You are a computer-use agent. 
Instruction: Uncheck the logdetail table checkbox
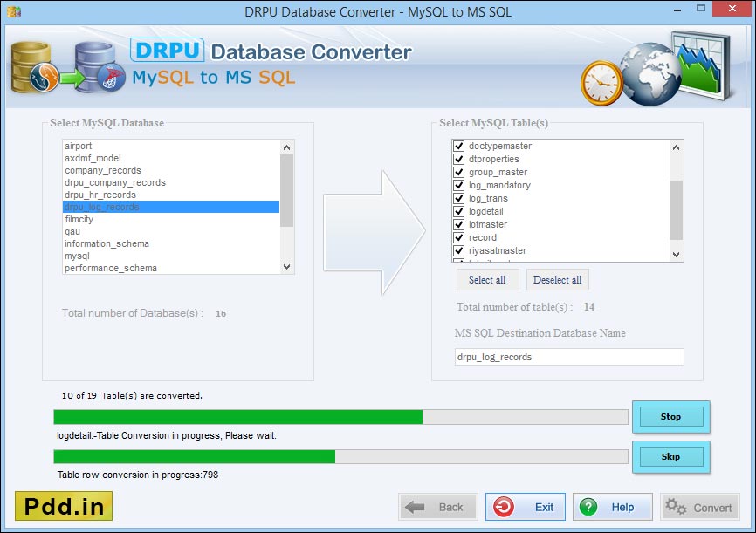tap(458, 211)
